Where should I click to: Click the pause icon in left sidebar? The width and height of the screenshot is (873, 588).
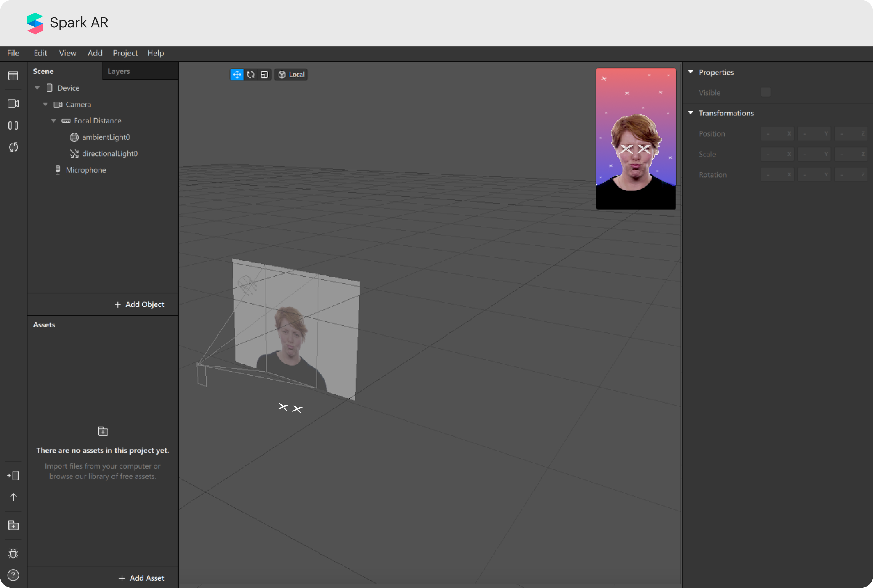13,126
